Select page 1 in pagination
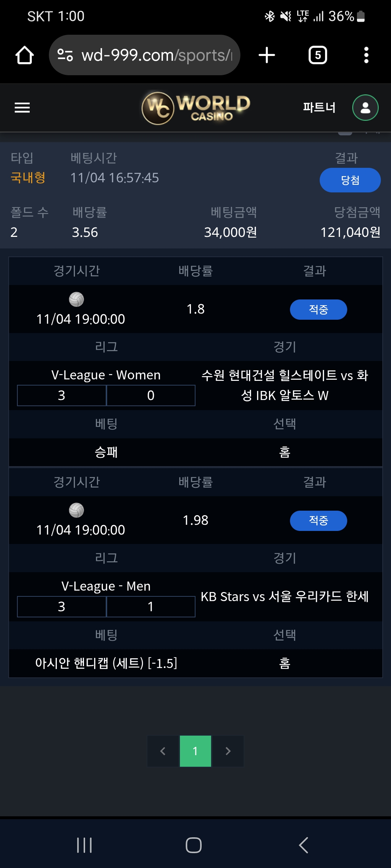Image resolution: width=391 pixels, height=868 pixels. pyautogui.click(x=195, y=751)
